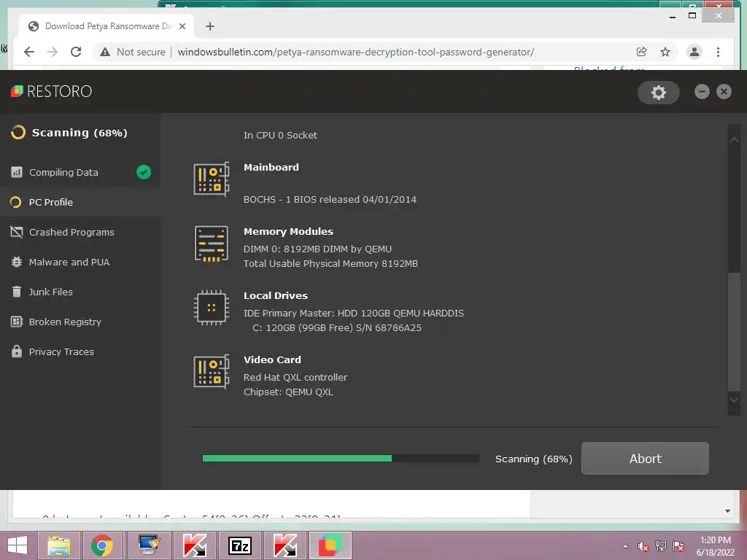The image size is (747, 560).
Task: Select Compiling Data section
Action: [80, 172]
